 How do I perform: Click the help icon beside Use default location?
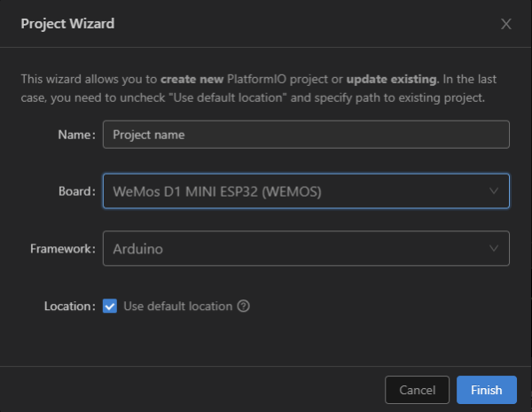244,306
